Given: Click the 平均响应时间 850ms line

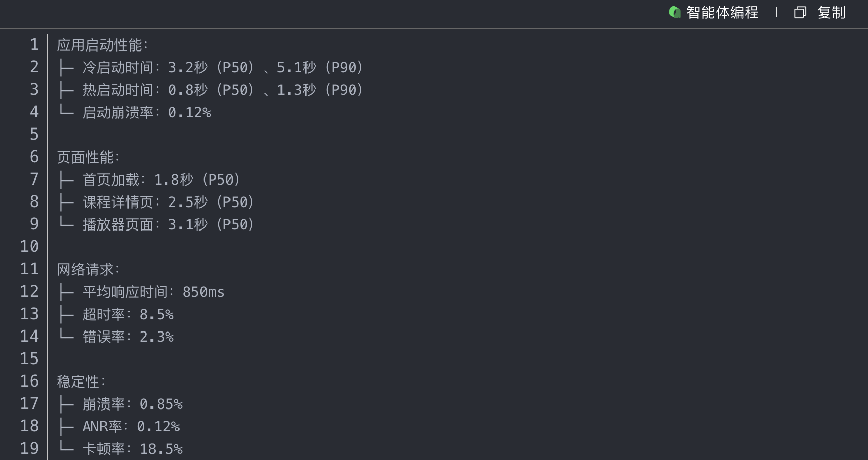Looking at the screenshot, I should coord(153,292).
